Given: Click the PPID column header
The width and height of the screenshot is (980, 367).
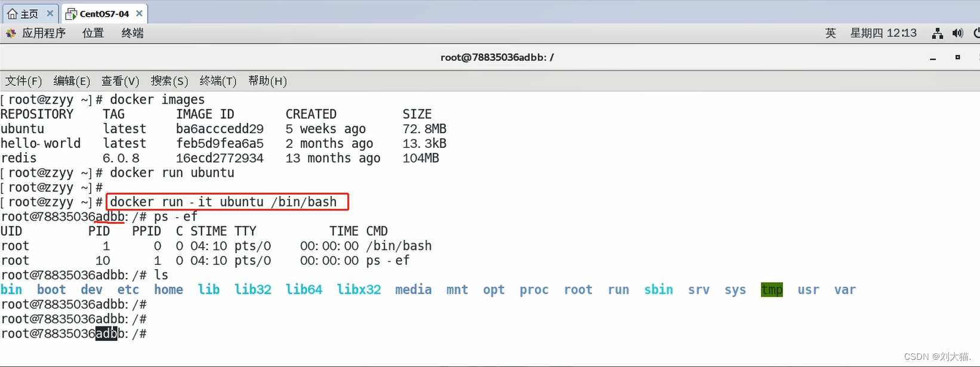Looking at the screenshot, I should pyautogui.click(x=147, y=231).
